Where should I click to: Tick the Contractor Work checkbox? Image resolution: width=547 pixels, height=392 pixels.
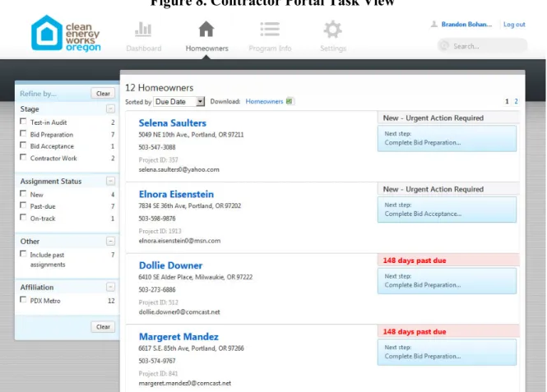coord(23,158)
